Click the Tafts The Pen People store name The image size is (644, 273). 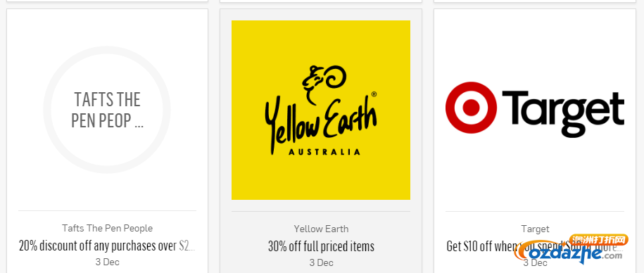[x=107, y=228]
